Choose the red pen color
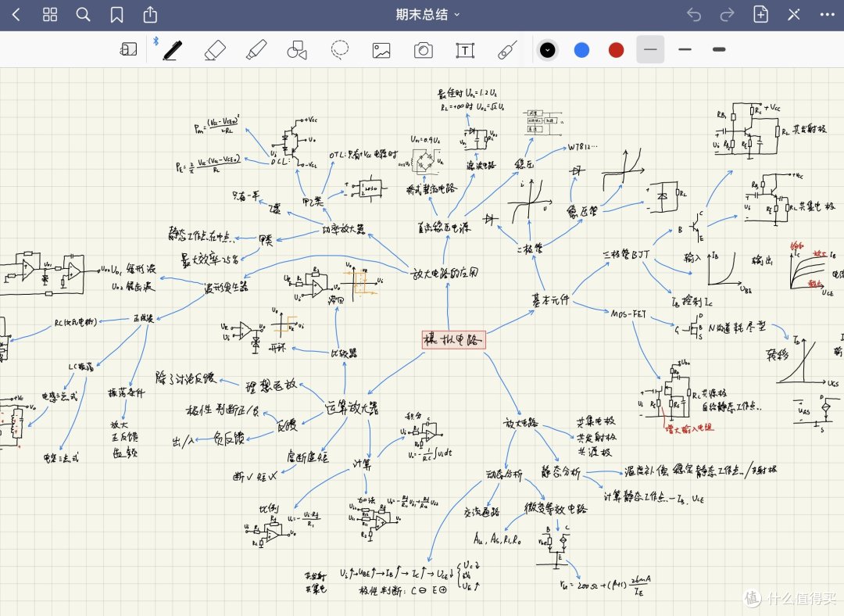Screen dimensions: 844x616 pyautogui.click(x=616, y=50)
